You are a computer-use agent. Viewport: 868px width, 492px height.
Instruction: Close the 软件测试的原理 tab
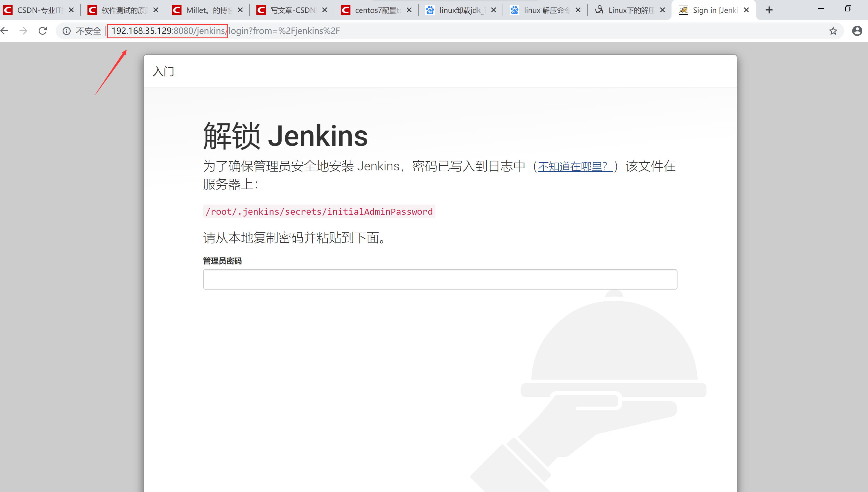155,10
